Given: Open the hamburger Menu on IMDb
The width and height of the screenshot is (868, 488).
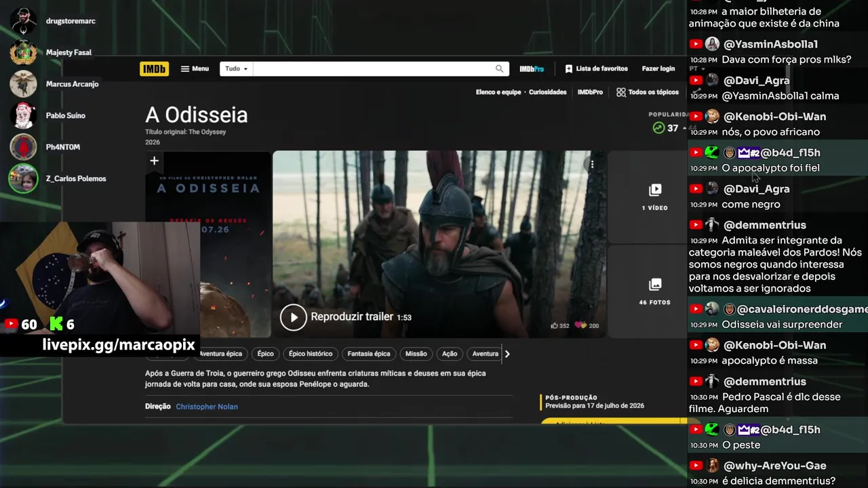Looking at the screenshot, I should pyautogui.click(x=195, y=68).
